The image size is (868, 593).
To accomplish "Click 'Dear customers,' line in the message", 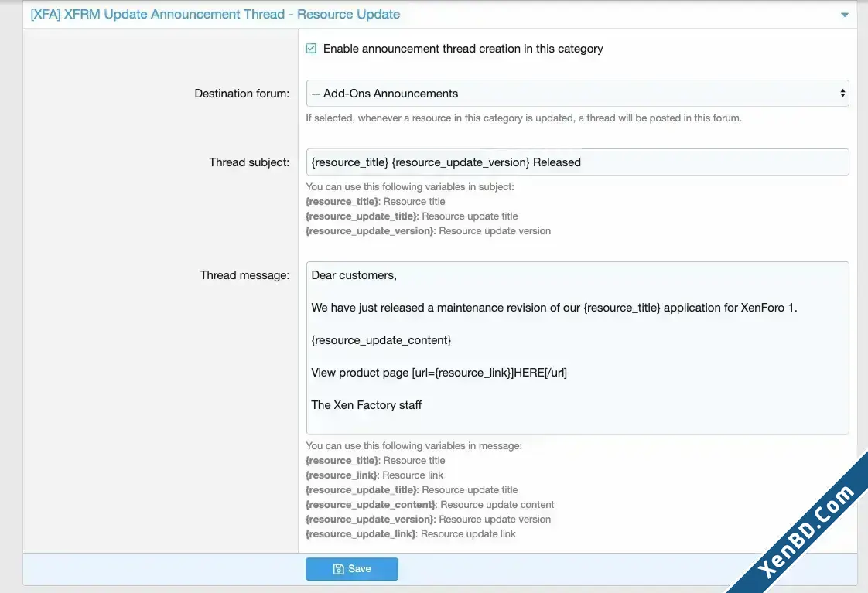I will (x=354, y=275).
